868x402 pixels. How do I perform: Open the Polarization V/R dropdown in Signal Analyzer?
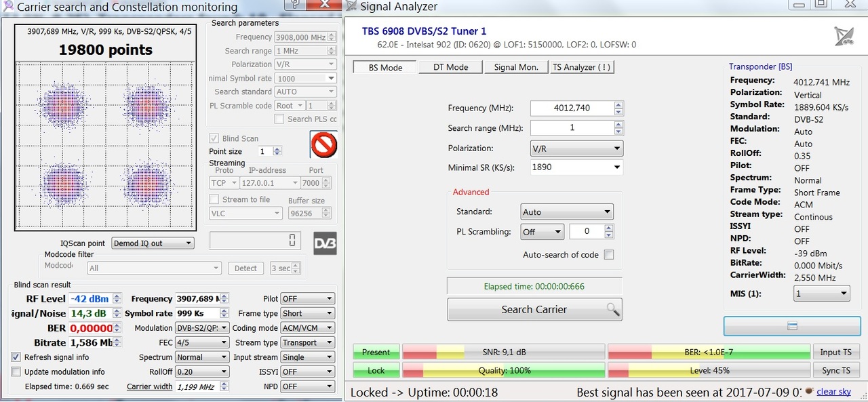pos(576,148)
